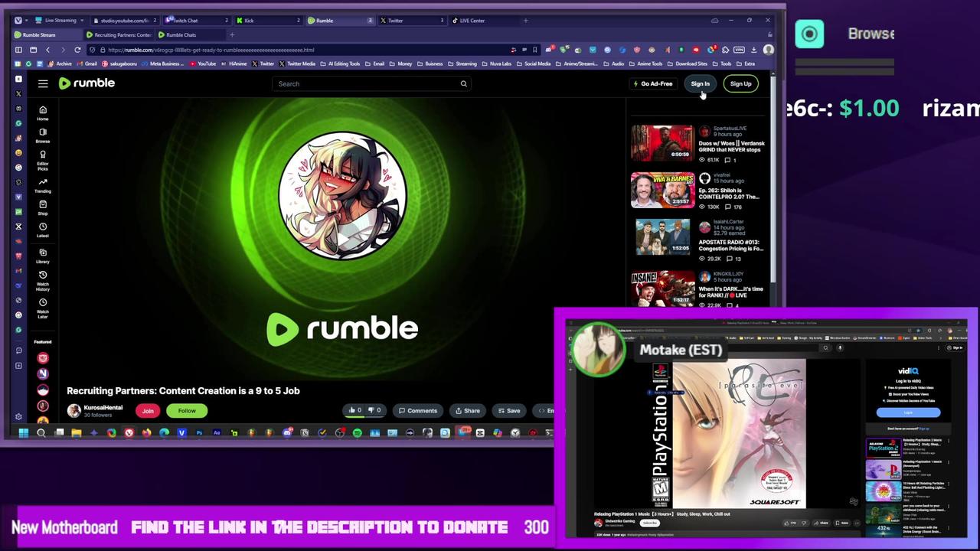Screen dimensions: 980x551
Task: Open KurosaiHentai channel avatar
Action: click(73, 411)
